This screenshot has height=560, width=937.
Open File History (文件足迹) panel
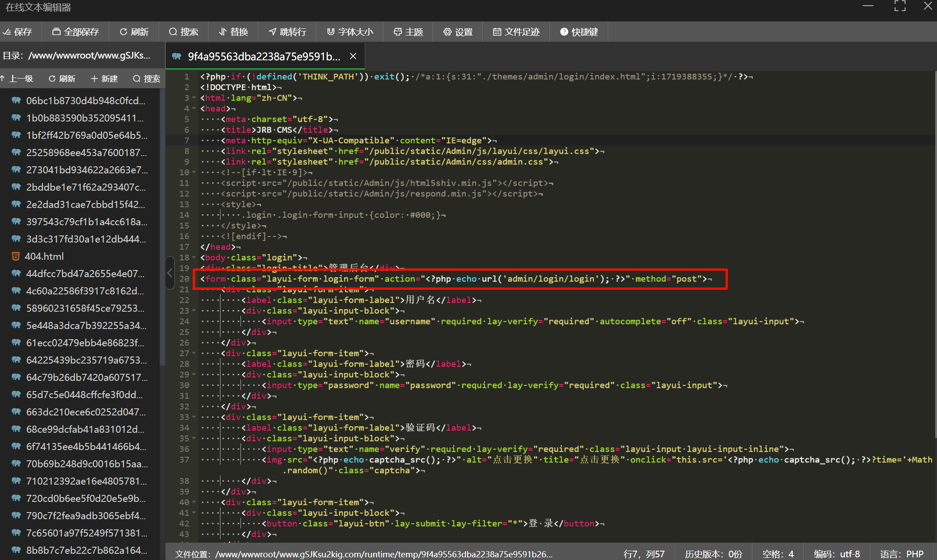coord(516,32)
